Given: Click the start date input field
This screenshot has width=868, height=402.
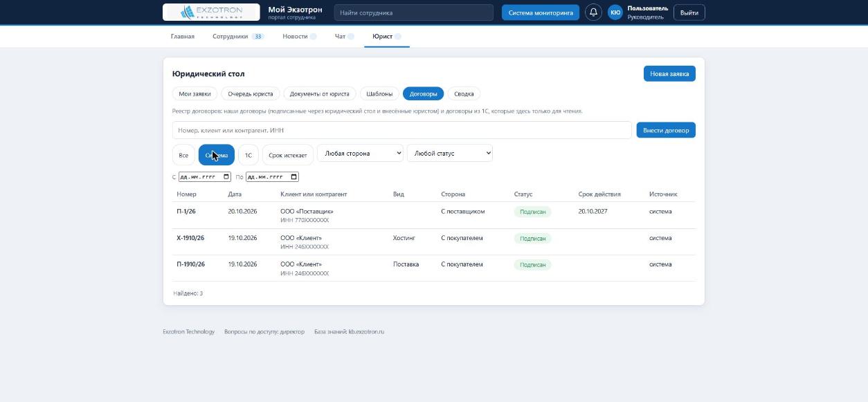Looking at the screenshot, I should pyautogui.click(x=205, y=177).
